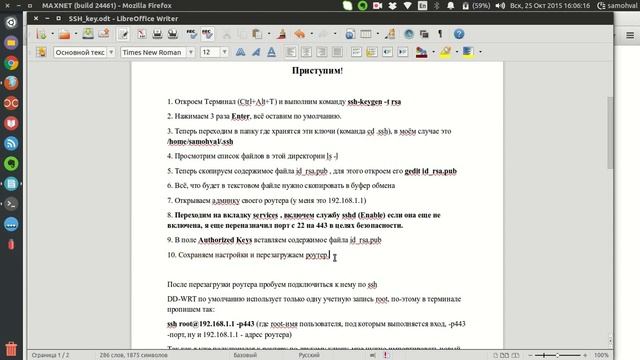Viewport: 640px width, 360px height.
Task: Open the Insert Table grid dropdown arrow
Action: coord(378,34)
